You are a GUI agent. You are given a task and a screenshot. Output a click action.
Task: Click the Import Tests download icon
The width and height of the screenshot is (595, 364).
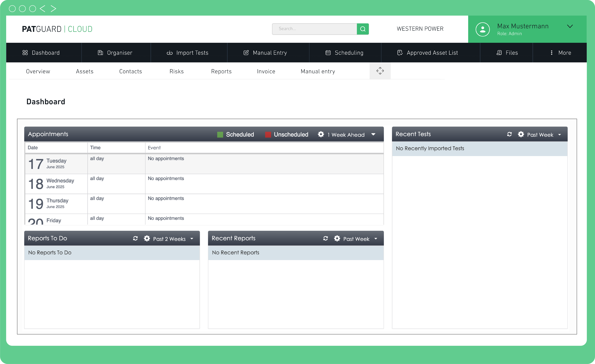(x=170, y=53)
